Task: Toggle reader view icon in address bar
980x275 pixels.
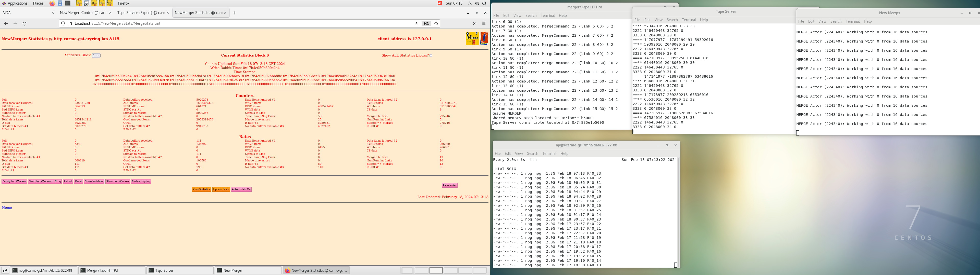Action: point(416,23)
